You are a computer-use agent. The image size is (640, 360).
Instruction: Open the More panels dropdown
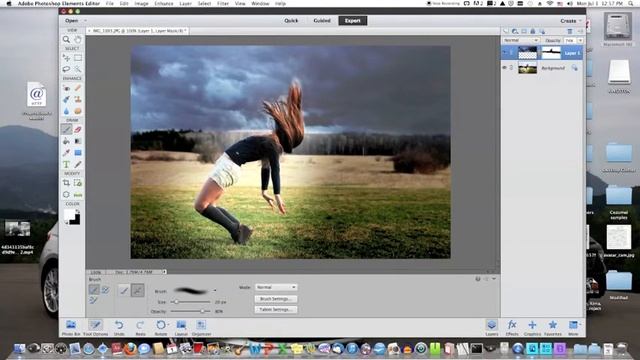(574, 328)
